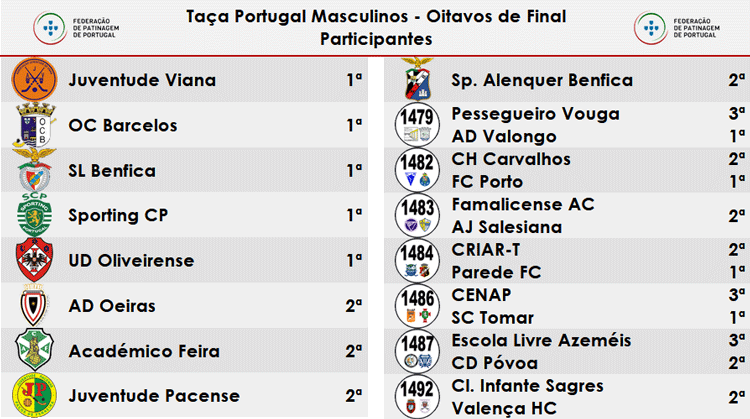This screenshot has height=419, width=750.
Task: Click the Académico Feira green badge
Action: pyautogui.click(x=34, y=350)
